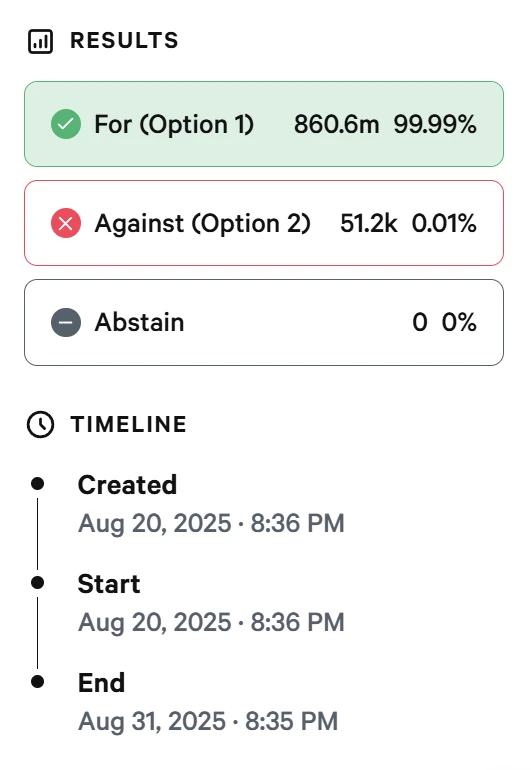Click the End date Aug 31, 2025
531x770 pixels.
[152, 722]
